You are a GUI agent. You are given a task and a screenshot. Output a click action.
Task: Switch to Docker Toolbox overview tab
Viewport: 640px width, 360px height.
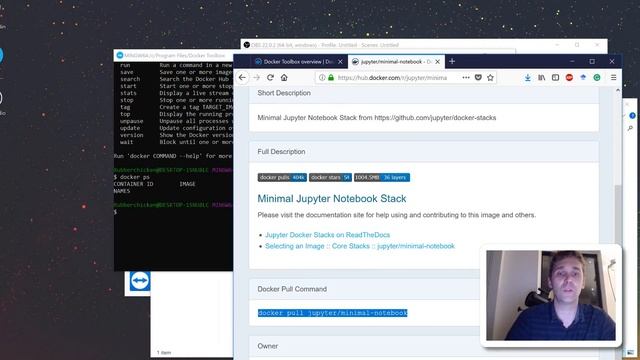coord(298,62)
